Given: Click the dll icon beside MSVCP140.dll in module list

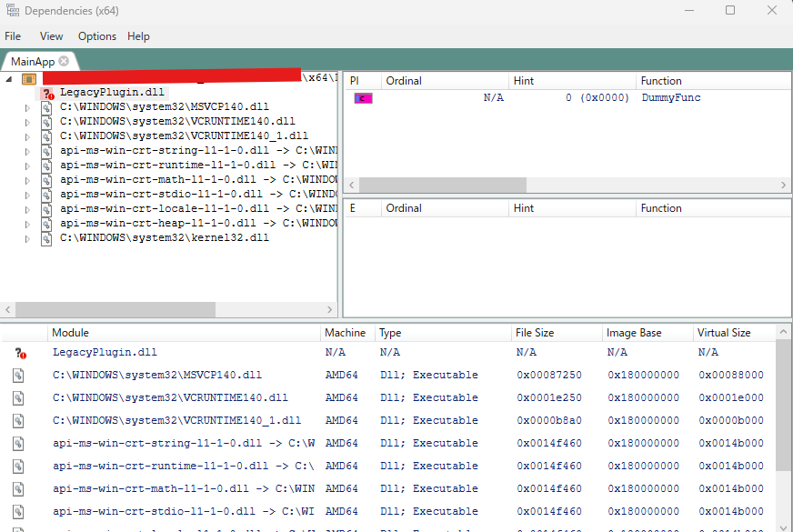Looking at the screenshot, I should point(18,375).
